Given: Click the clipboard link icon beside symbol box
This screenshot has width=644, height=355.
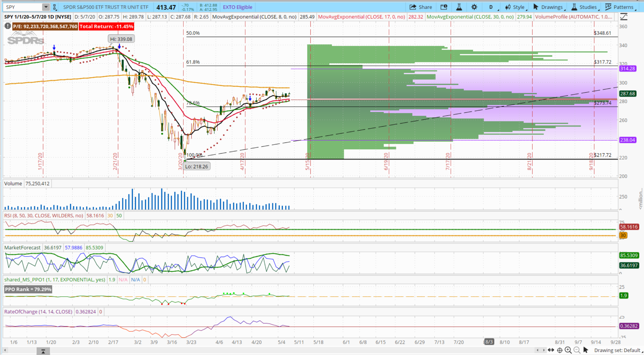Looking at the screenshot, I should 55,7.
